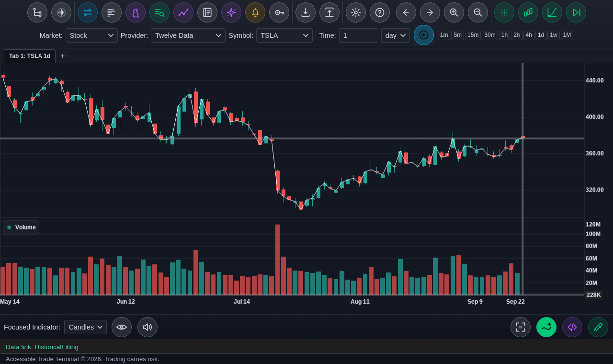The image size is (613, 364).
Task: Click the code brackets icon
Action: (572, 327)
